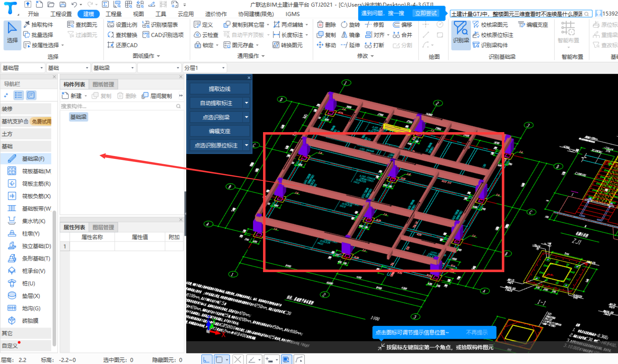Switch navigation to list view icon
The image size is (618, 364).
click(19, 95)
